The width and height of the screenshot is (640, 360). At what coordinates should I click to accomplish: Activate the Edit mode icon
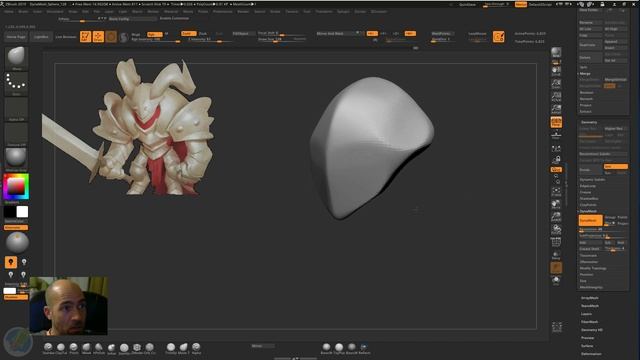pyautogui.click(x=85, y=36)
